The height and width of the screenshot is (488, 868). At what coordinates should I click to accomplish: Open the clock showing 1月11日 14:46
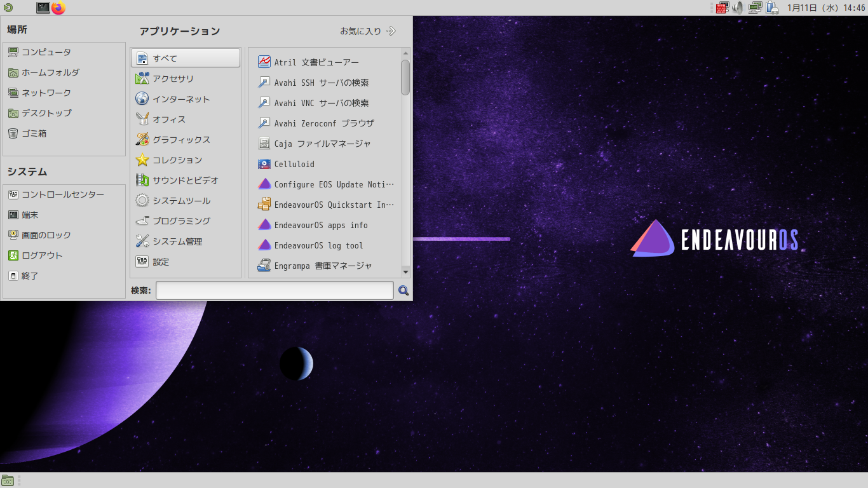tap(825, 8)
